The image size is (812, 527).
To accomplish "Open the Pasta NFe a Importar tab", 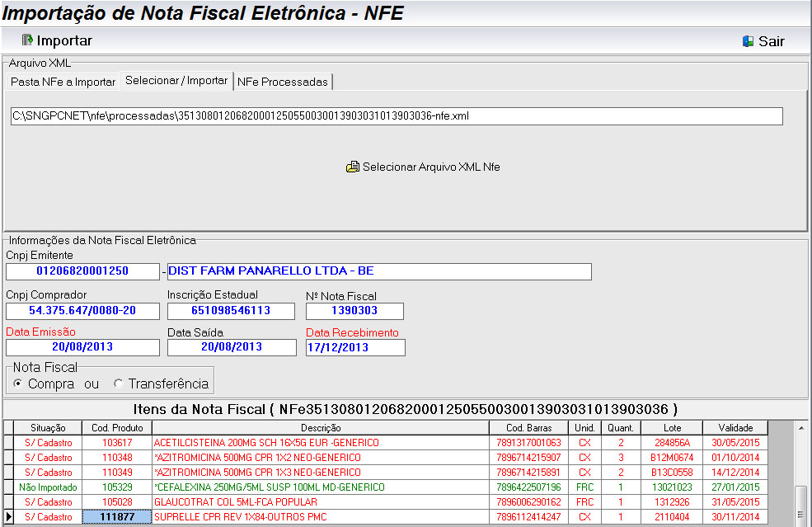I will tap(63, 82).
